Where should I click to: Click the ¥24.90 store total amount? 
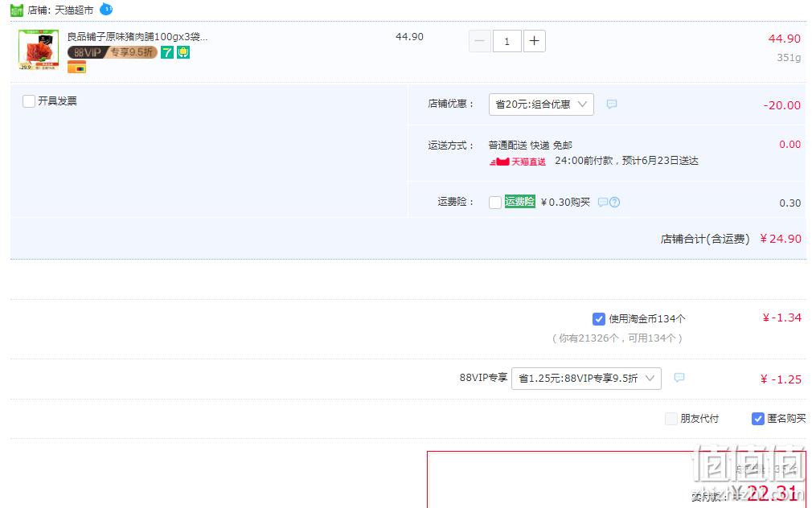pyautogui.click(x=781, y=239)
